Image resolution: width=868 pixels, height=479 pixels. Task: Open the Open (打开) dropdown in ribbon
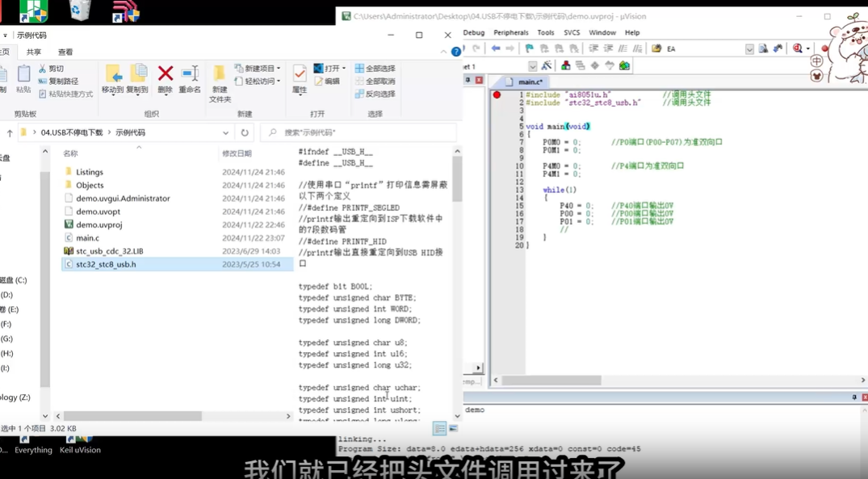(344, 69)
